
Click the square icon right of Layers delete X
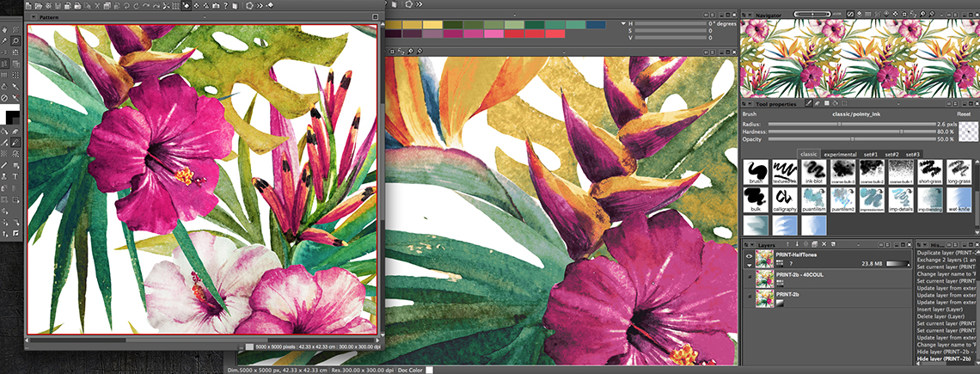tap(833, 244)
